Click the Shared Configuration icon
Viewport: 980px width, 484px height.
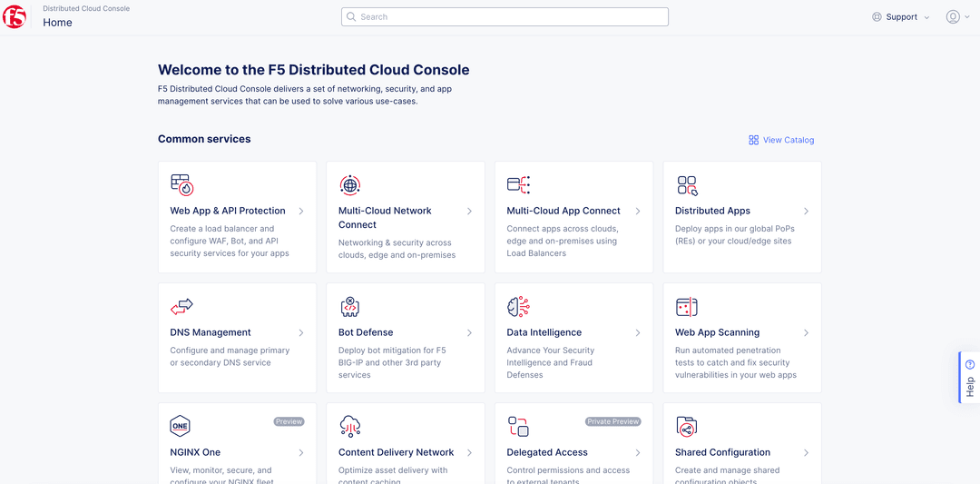click(687, 426)
